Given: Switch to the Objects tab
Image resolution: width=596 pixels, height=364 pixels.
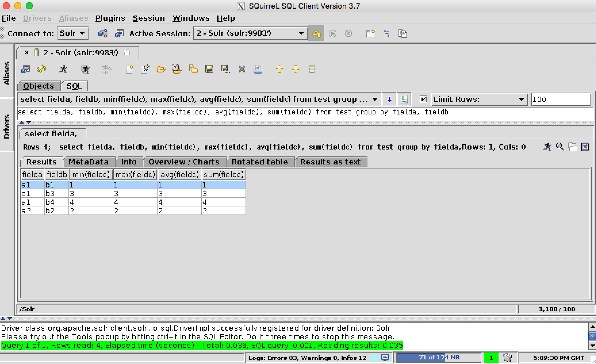Looking at the screenshot, I should tap(39, 86).
